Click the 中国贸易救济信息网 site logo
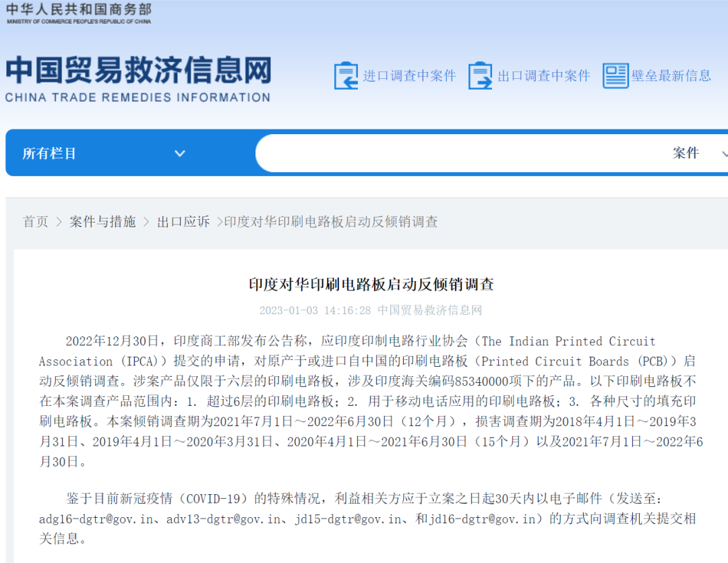Image resolution: width=728 pixels, height=563 pixels. click(138, 71)
